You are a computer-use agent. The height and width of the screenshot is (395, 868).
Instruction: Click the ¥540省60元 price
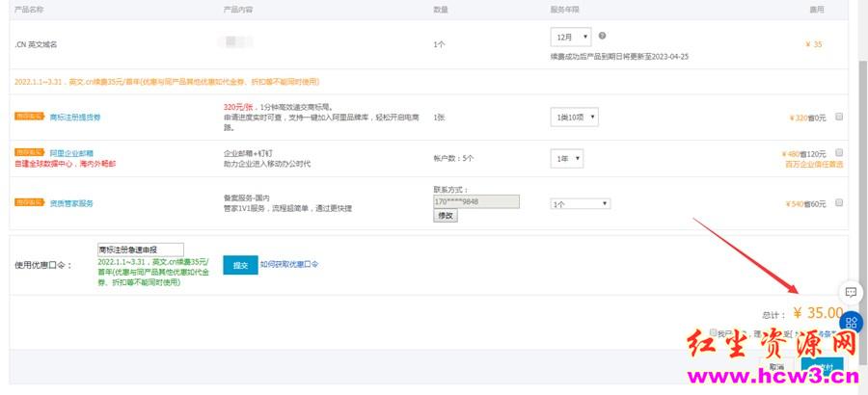[805, 204]
